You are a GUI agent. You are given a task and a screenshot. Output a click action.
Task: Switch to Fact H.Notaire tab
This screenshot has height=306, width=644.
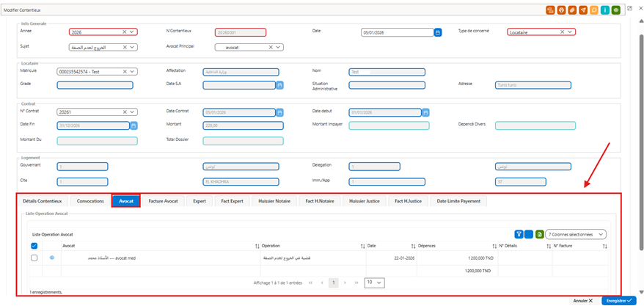pos(320,201)
